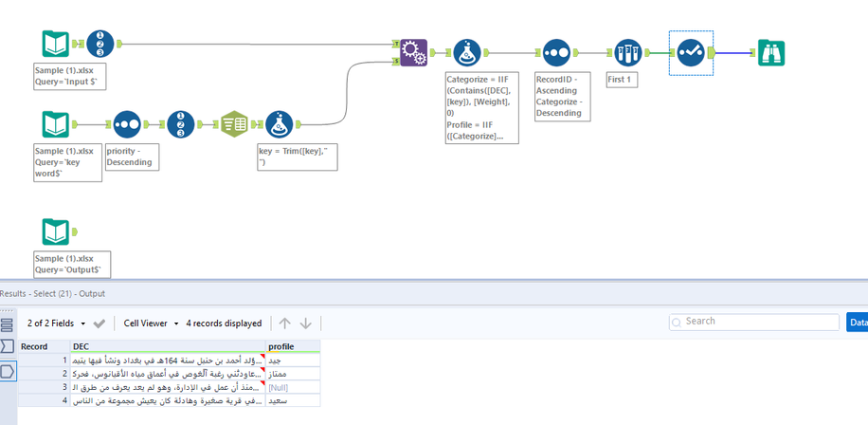868x425 pixels.
Task: Select the DEC cell in record 4
Action: 168,400
